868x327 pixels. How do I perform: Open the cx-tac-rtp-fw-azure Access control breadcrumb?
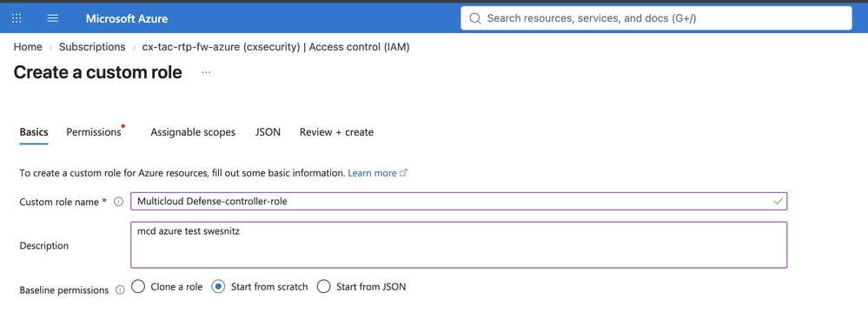pyautogui.click(x=275, y=47)
